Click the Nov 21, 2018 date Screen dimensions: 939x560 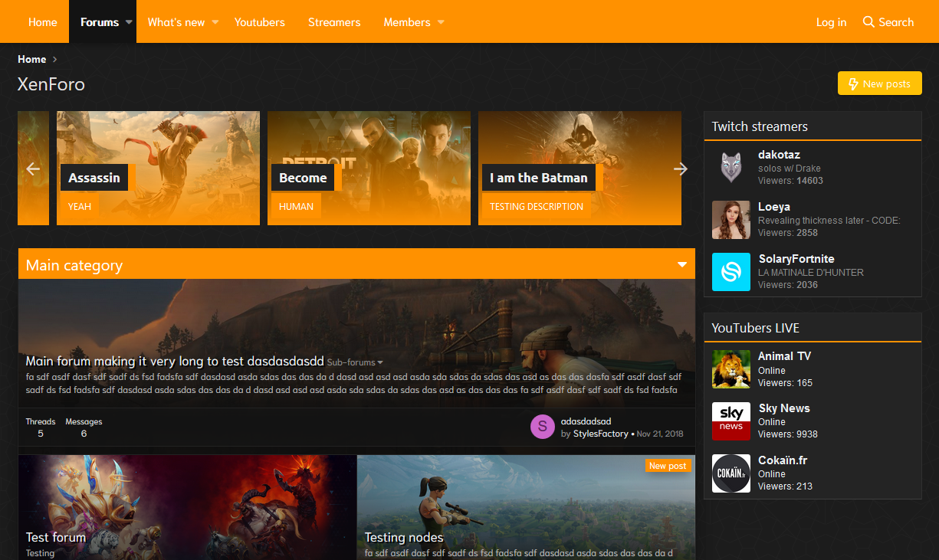660,434
